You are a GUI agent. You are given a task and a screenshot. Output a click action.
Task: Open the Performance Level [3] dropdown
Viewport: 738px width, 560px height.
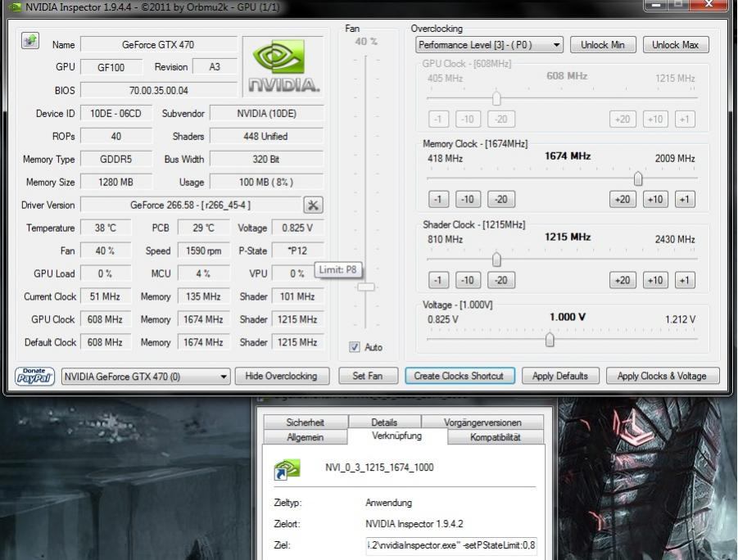point(489,45)
